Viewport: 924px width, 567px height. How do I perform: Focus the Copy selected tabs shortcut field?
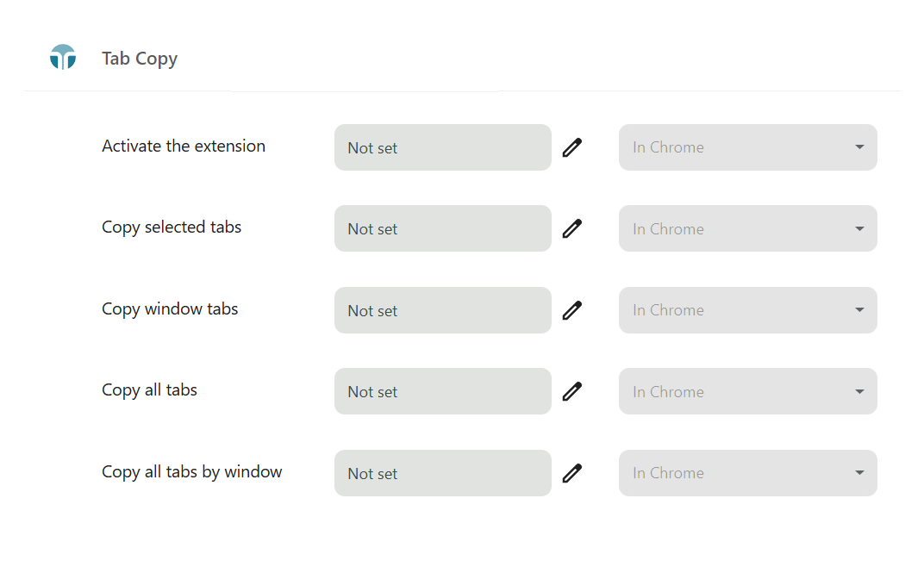pyautogui.click(x=442, y=228)
